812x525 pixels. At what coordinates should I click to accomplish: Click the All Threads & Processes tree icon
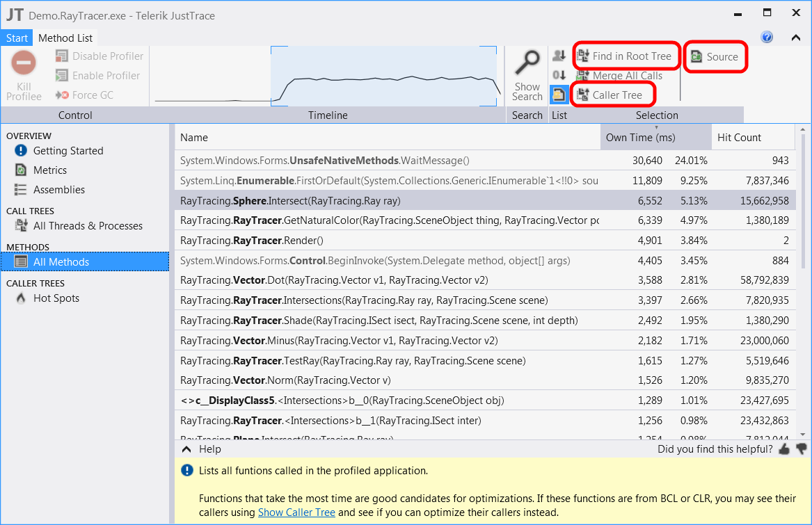click(21, 225)
